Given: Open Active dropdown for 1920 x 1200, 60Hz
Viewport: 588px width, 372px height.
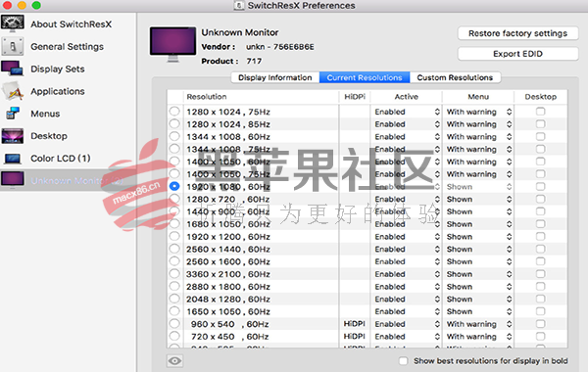Looking at the screenshot, I should click(x=407, y=237).
